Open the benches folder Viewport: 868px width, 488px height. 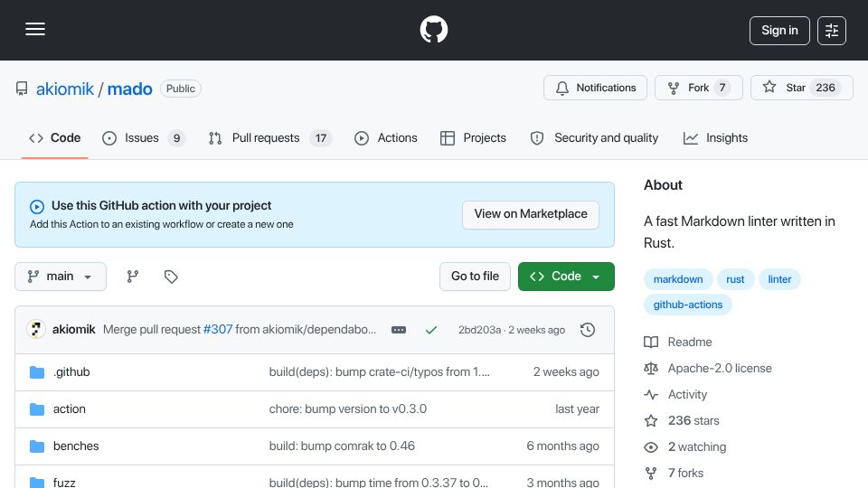[76, 446]
